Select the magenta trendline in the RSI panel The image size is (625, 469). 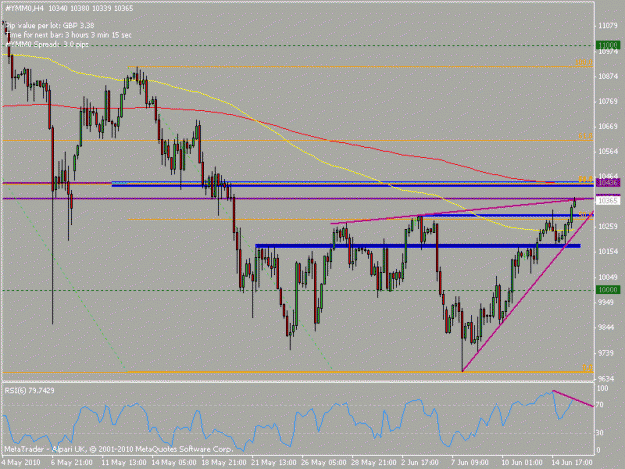[573, 398]
